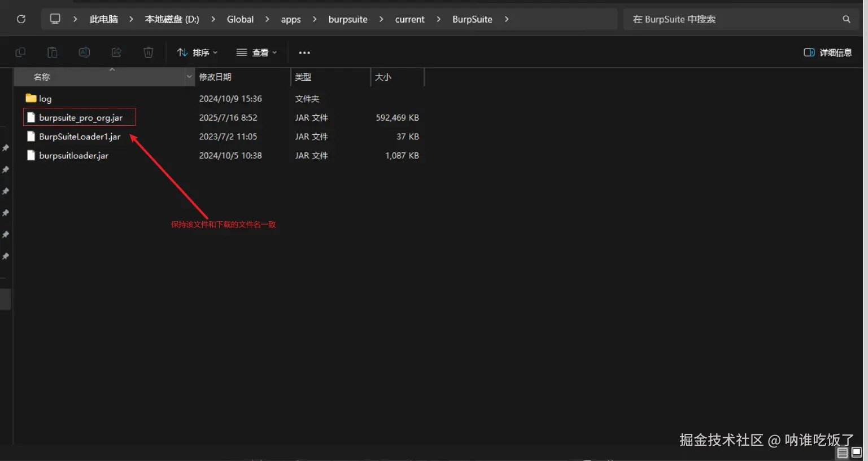Open the 名称 column filter dropdown arrow
868x461 pixels.
coord(189,77)
